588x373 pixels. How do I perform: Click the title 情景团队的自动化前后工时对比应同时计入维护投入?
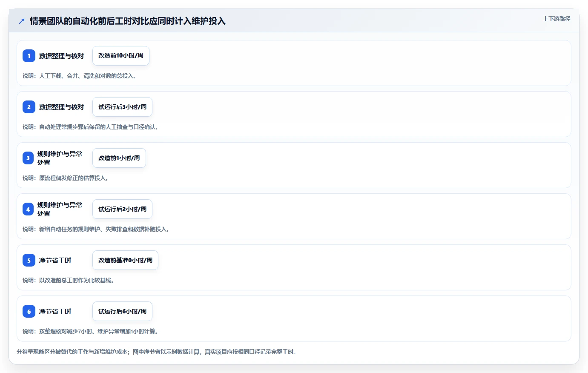128,21
